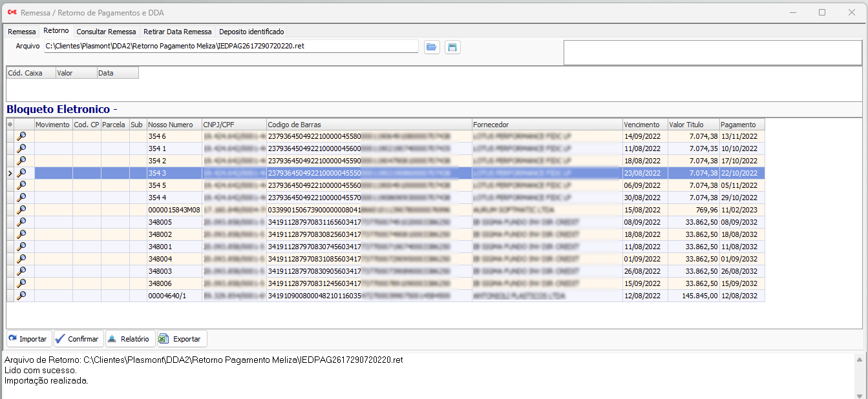Select the Retirar Data Remessa tab
This screenshot has width=868, height=399.
pos(177,32)
